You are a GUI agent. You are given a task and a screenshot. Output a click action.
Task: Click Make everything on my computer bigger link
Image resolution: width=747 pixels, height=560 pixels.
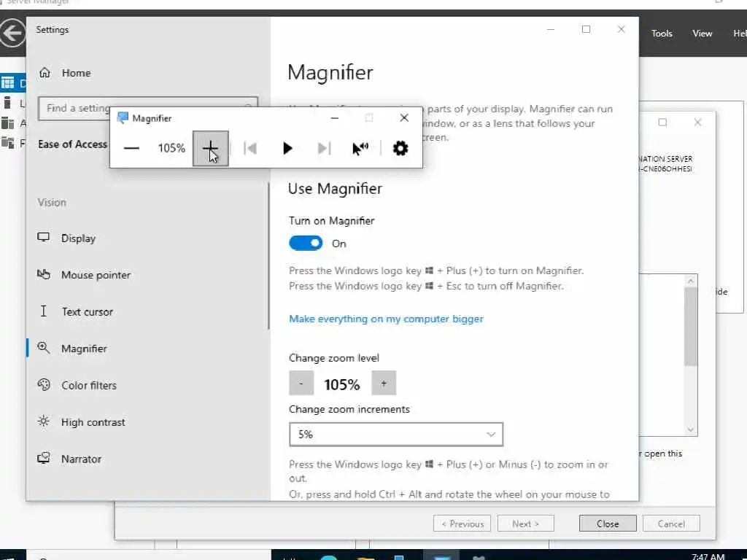[386, 319]
